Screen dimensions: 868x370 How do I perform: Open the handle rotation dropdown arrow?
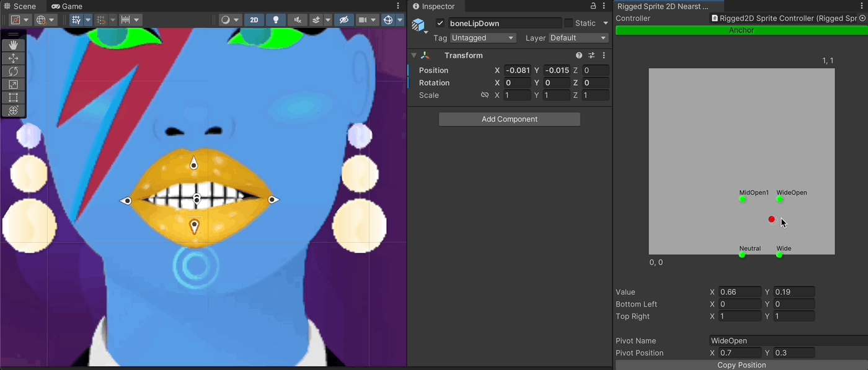pos(53,20)
